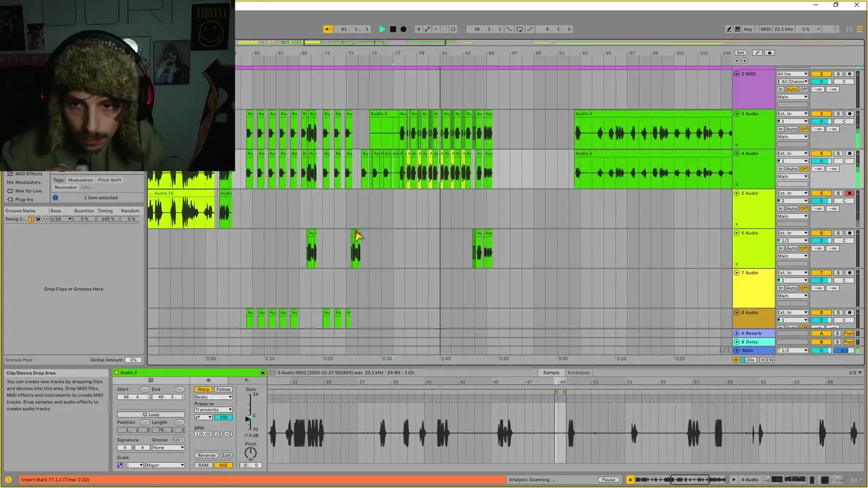Toggle Draw Mode pencil icon
Screen dimensions: 868x488
point(729,29)
